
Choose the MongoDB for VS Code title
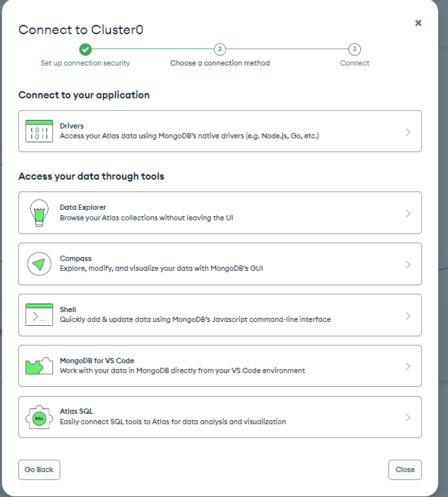[x=97, y=361]
